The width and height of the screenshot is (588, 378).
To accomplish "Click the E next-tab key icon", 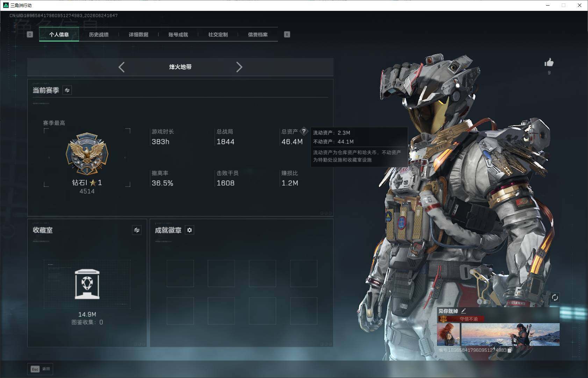I will pyautogui.click(x=287, y=34).
